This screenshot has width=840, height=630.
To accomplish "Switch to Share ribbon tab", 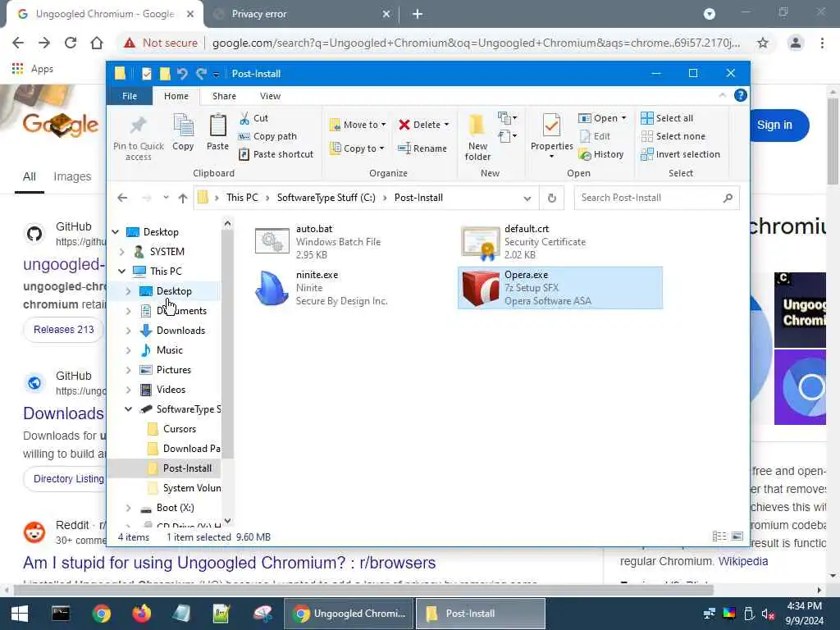I will click(224, 96).
